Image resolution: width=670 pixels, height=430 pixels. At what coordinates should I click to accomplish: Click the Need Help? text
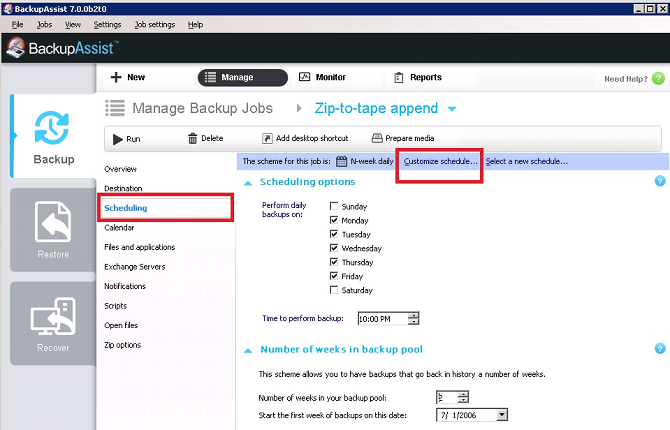click(x=626, y=79)
